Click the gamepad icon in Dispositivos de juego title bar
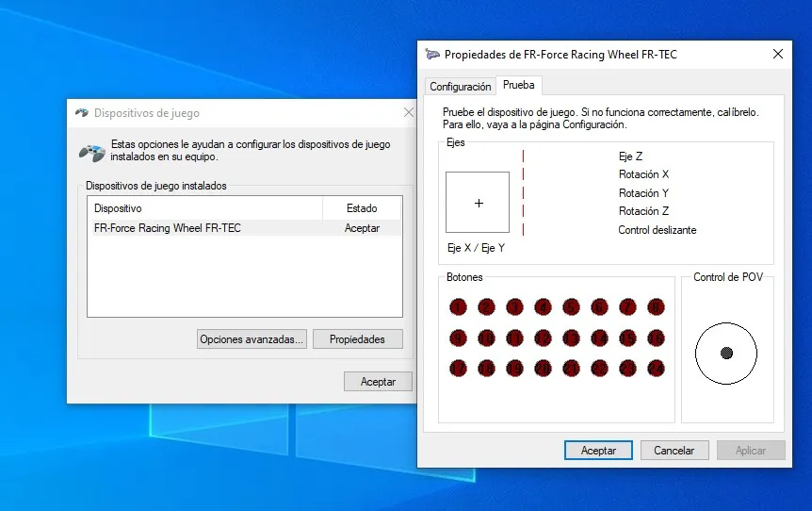The image size is (812, 511). pyautogui.click(x=82, y=112)
